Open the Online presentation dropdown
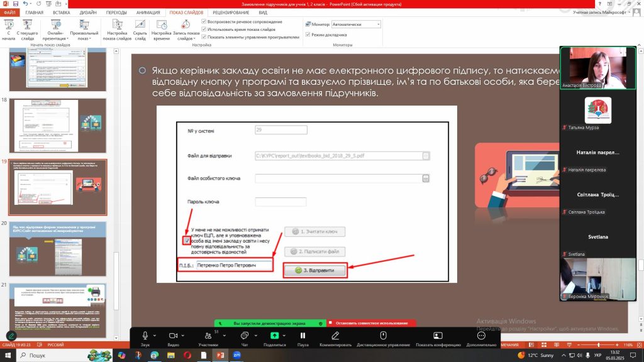Viewport: 644px width, 362px height. pos(55,30)
